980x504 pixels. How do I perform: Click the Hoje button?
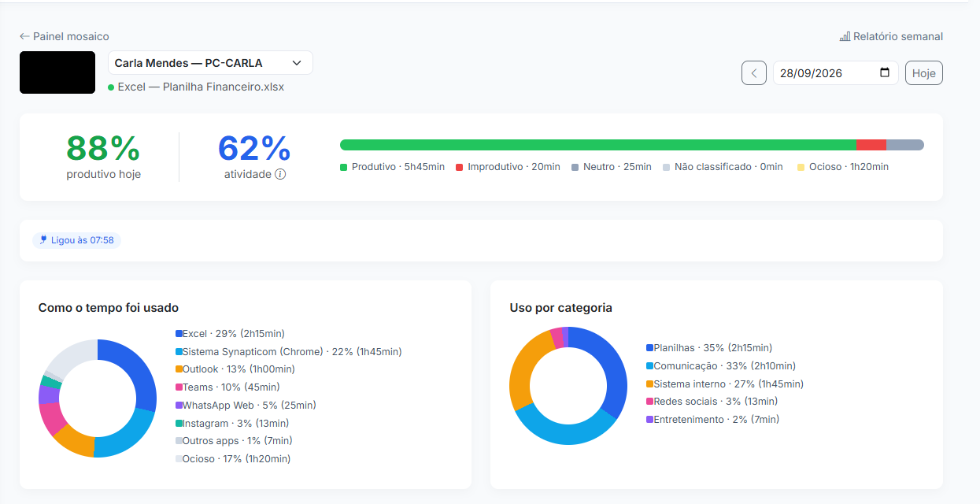(x=924, y=73)
